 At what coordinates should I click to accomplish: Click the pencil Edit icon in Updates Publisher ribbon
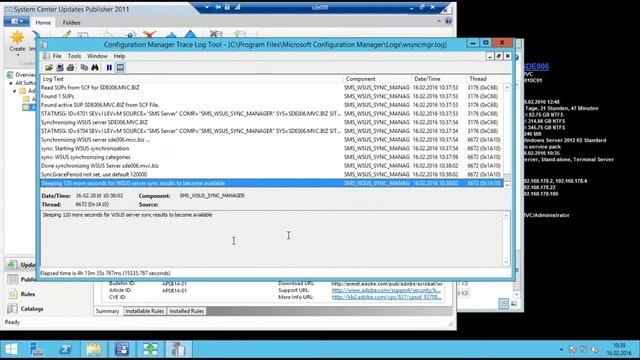pos(66,35)
